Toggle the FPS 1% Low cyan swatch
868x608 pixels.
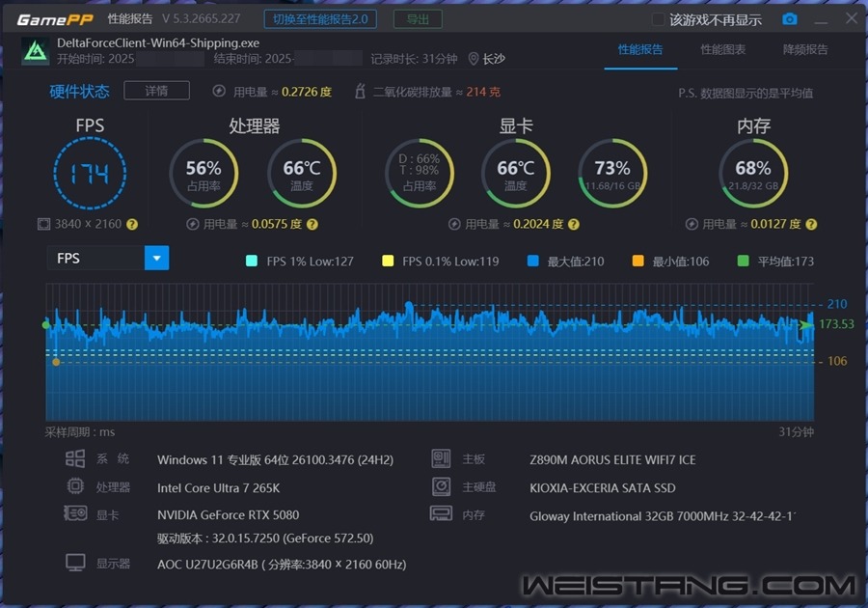pos(252,261)
